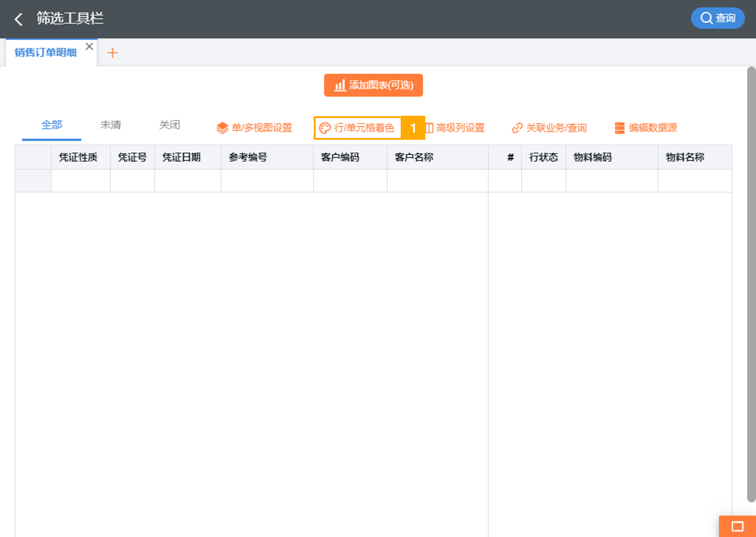Click the 凭证性质 column header
This screenshot has width=756, height=537.
pyautogui.click(x=81, y=157)
